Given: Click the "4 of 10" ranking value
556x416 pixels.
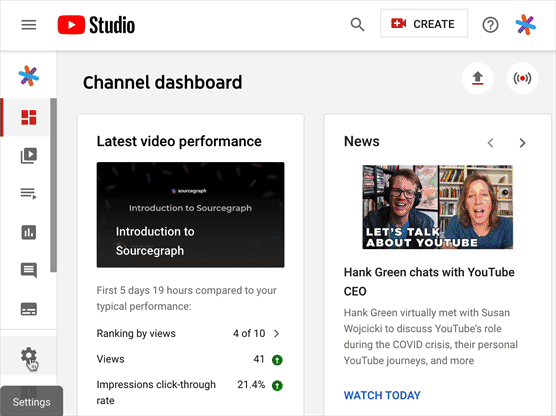Looking at the screenshot, I should [x=249, y=333].
